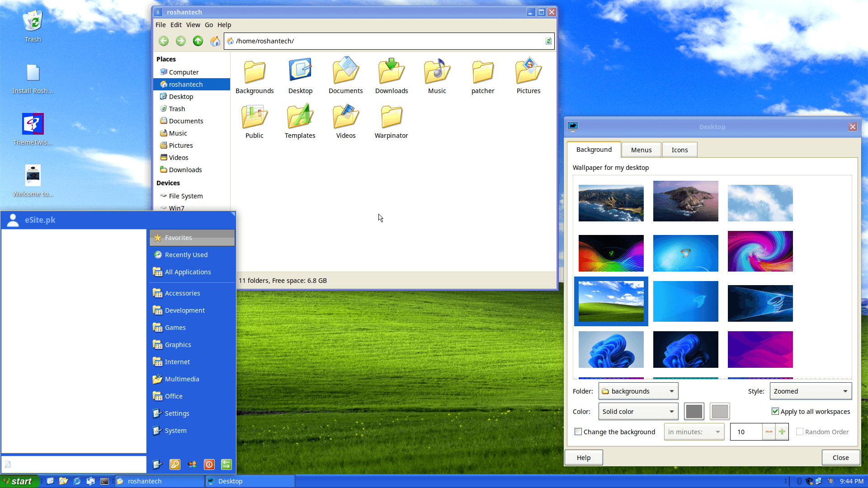Switch to the Icons tab
This screenshot has width=868, height=488.
[679, 150]
